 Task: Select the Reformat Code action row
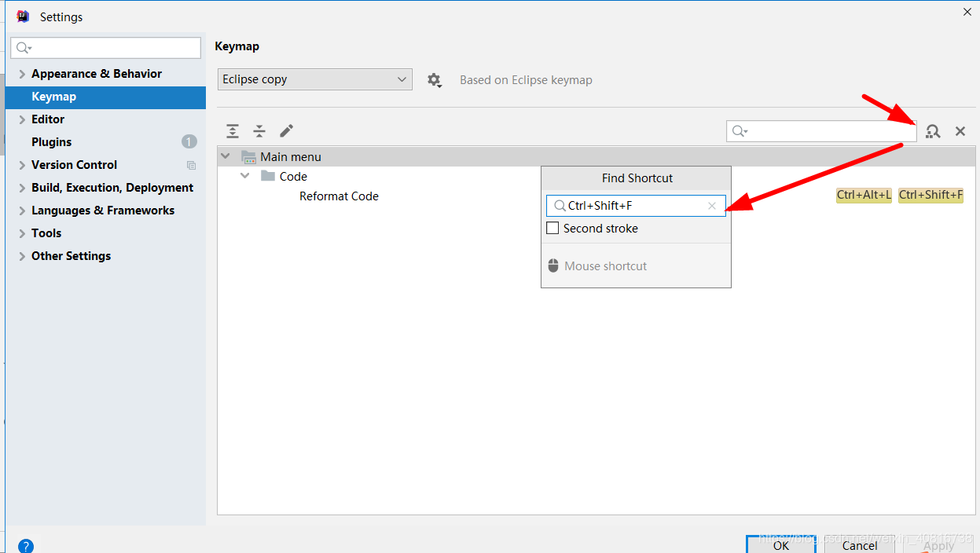(x=596, y=196)
